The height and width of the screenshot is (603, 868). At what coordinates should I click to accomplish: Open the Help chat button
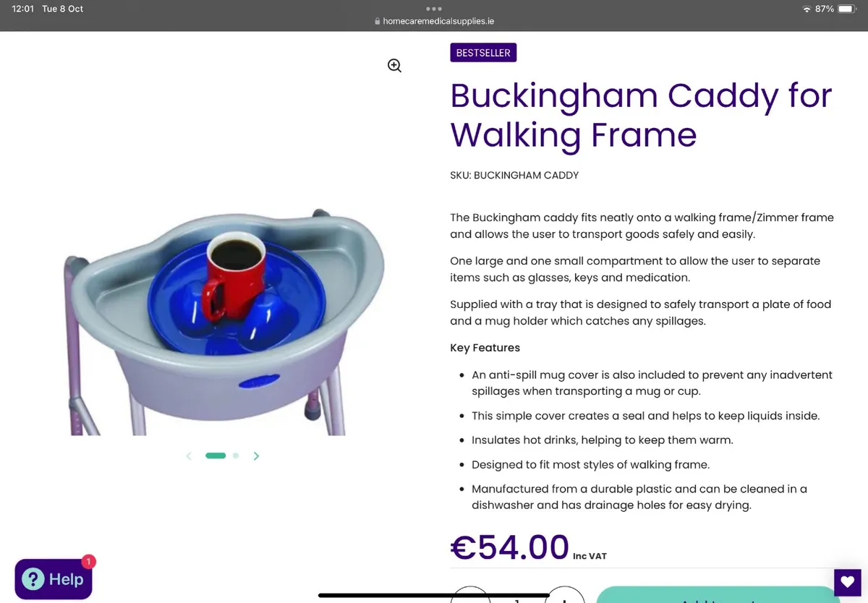54,579
